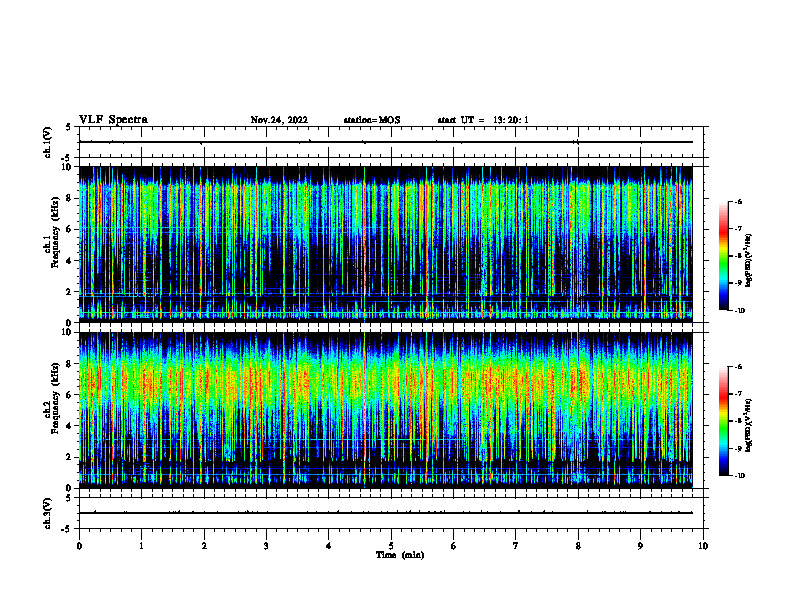
Task: Click the ch.1 frequency tick label "4"
Action: pyautogui.click(x=70, y=261)
